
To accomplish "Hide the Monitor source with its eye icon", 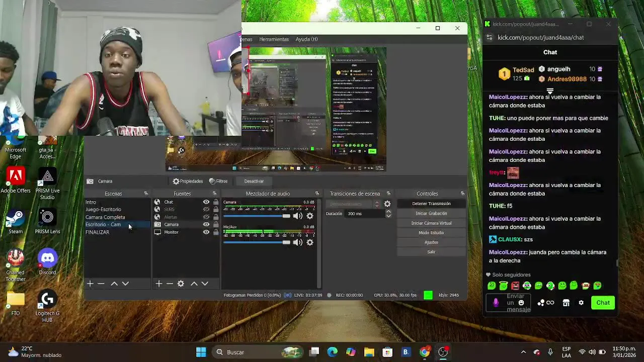I will tap(206, 232).
